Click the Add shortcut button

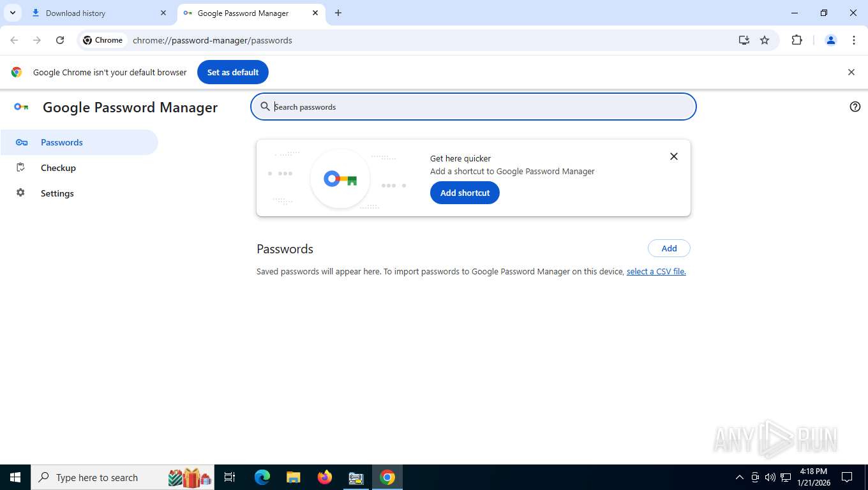pyautogui.click(x=465, y=193)
